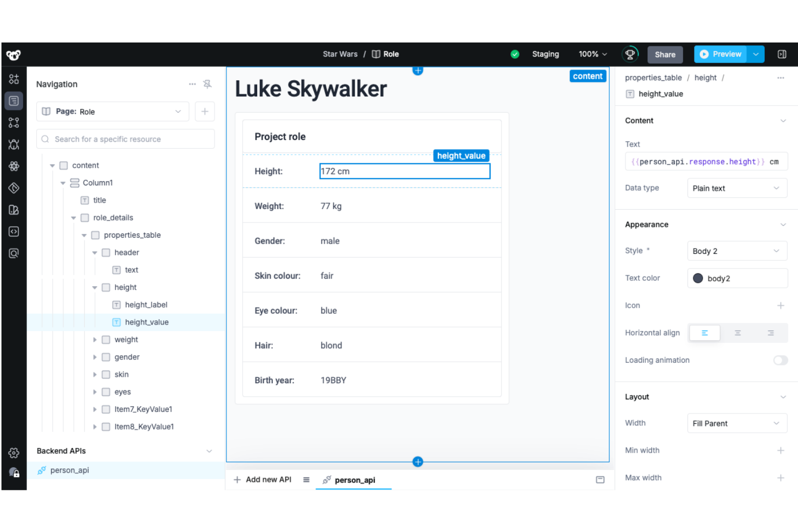Add an Icon with the plus sign
The width and height of the screenshot is (798, 532).
pos(780,306)
